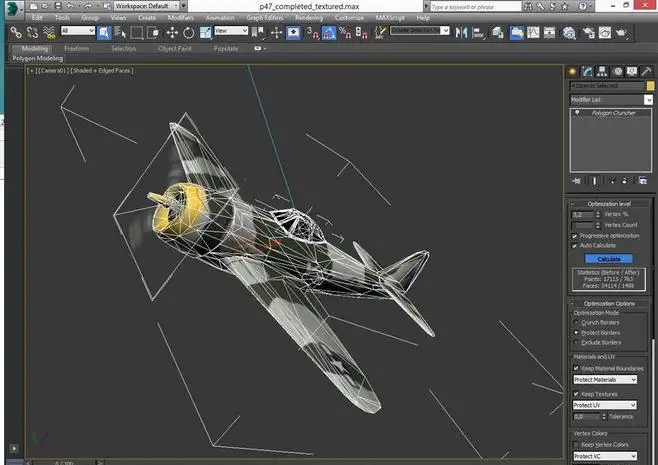Open the selection filter All dropdown
The height and width of the screenshot is (465, 658).
tap(78, 31)
